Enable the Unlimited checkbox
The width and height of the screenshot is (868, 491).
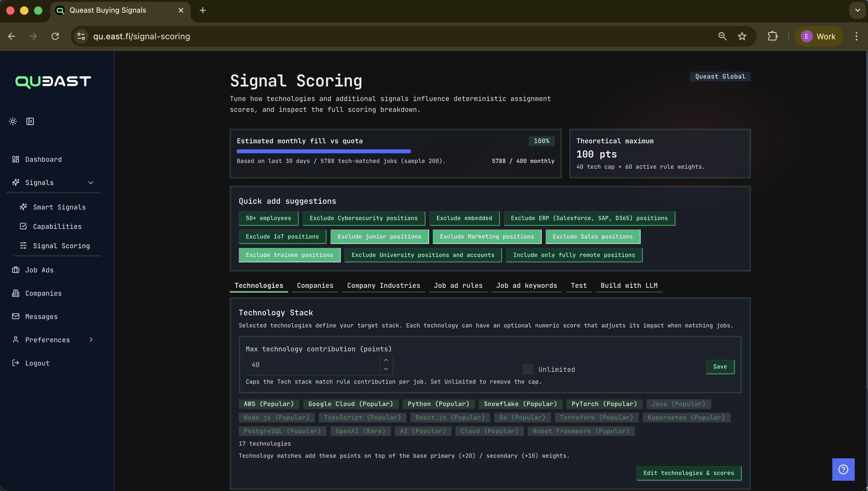[x=527, y=369]
